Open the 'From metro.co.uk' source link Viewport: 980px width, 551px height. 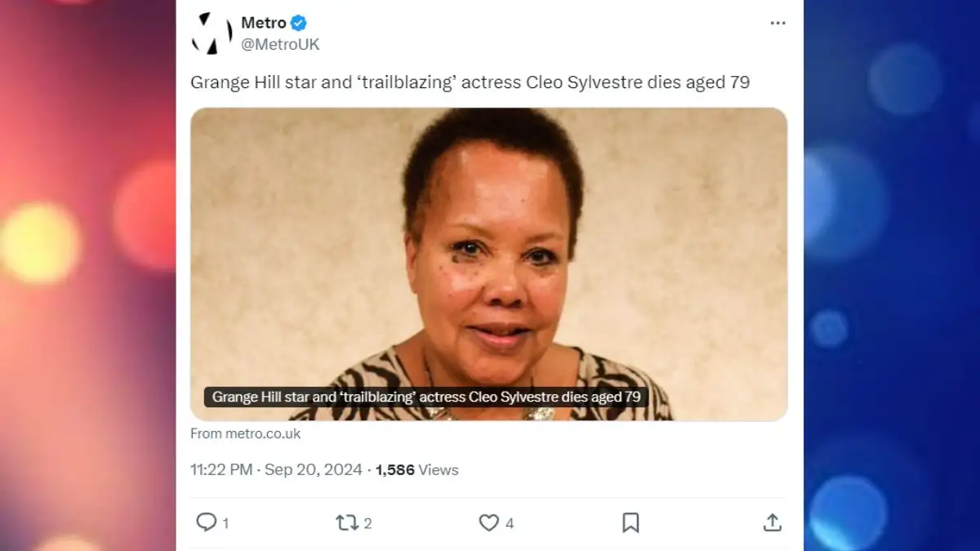pos(246,433)
